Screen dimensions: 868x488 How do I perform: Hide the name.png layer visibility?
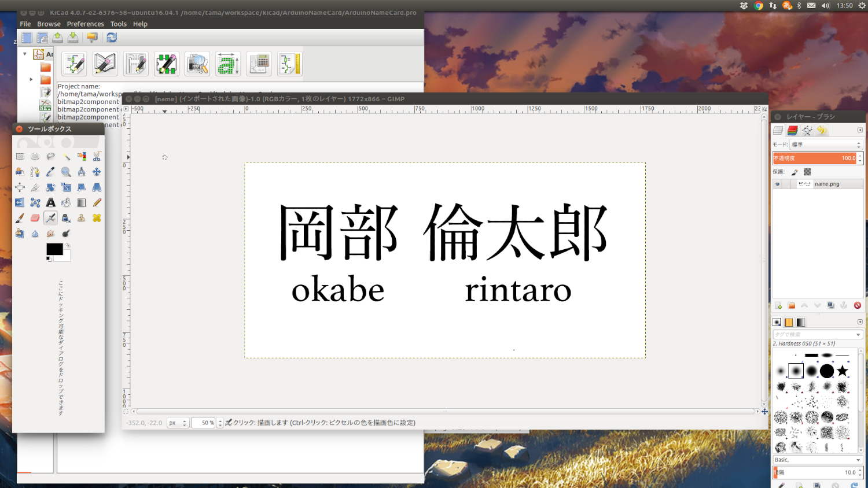(778, 184)
